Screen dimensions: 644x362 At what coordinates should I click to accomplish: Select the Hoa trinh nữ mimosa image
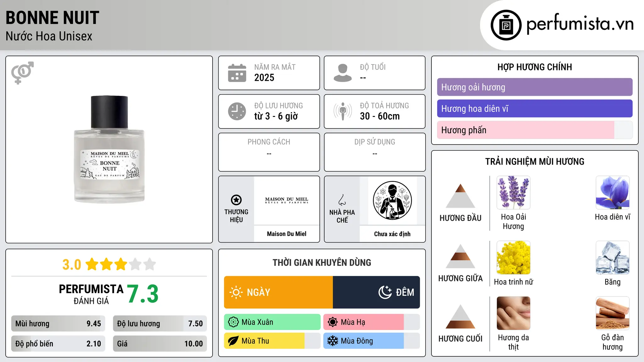514,258
